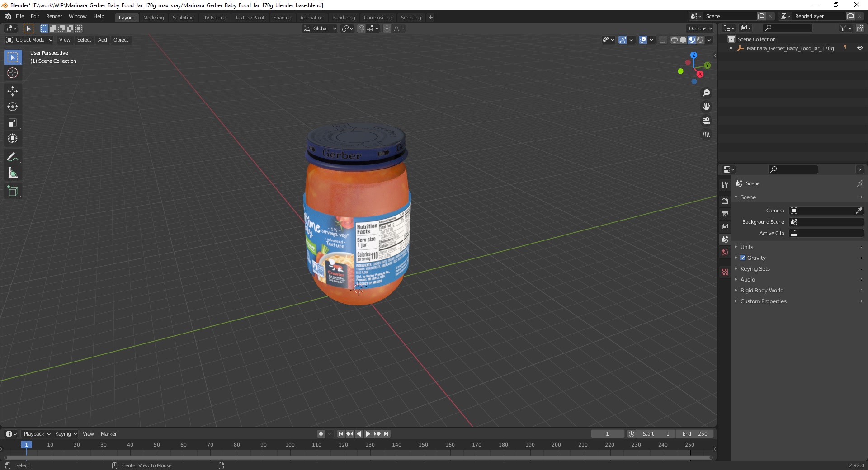Select the Add Cube tool
The height and width of the screenshot is (470, 868).
point(13,191)
